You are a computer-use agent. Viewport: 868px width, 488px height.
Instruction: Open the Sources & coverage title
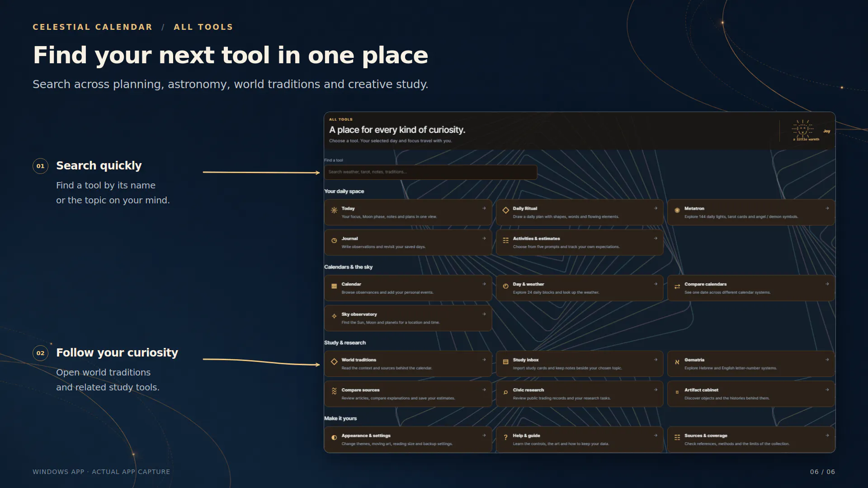coord(706,436)
